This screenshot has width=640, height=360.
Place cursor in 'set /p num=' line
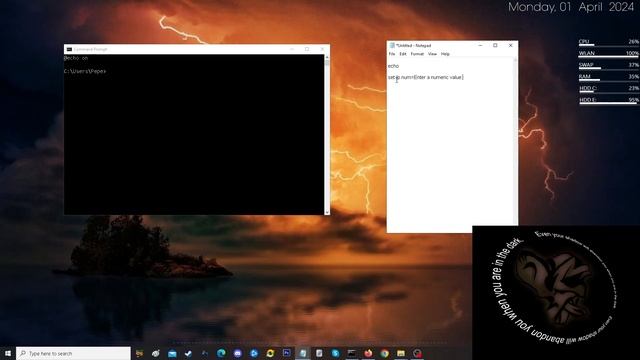tap(426, 77)
